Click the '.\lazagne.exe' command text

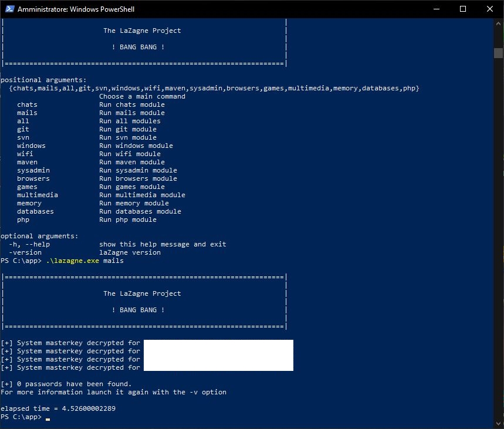(x=73, y=261)
